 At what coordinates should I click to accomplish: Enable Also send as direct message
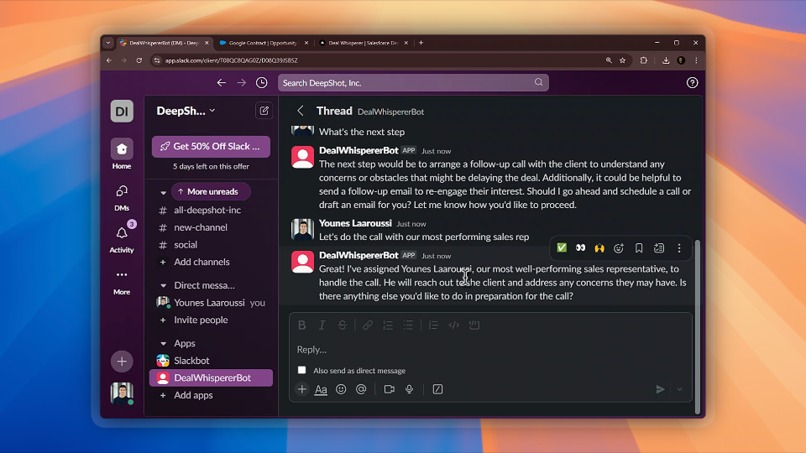tap(302, 370)
